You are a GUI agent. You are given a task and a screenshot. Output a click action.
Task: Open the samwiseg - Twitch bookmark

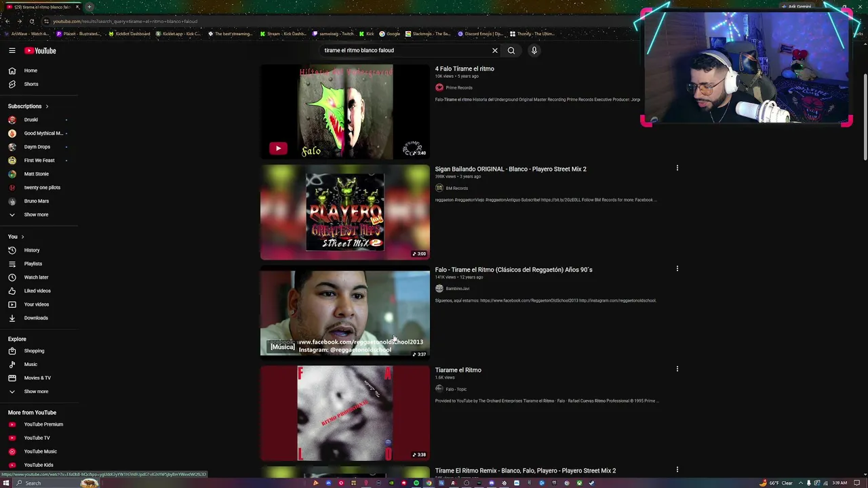334,34
